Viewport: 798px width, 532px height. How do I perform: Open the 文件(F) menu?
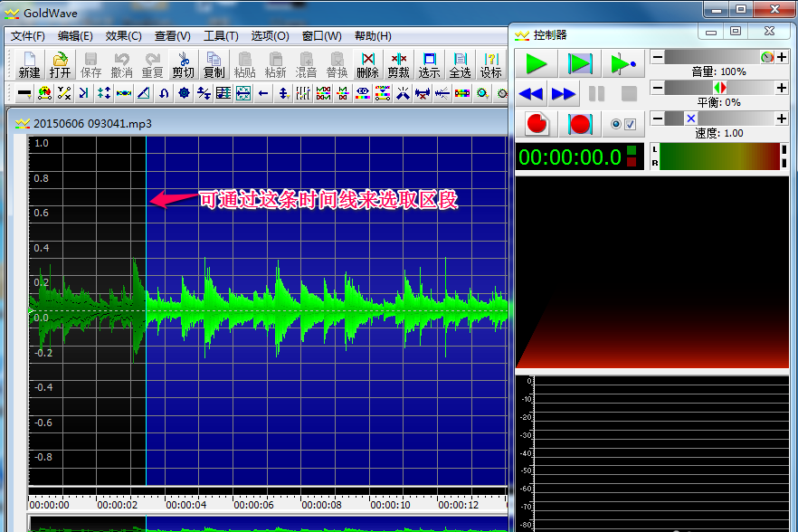[27, 36]
